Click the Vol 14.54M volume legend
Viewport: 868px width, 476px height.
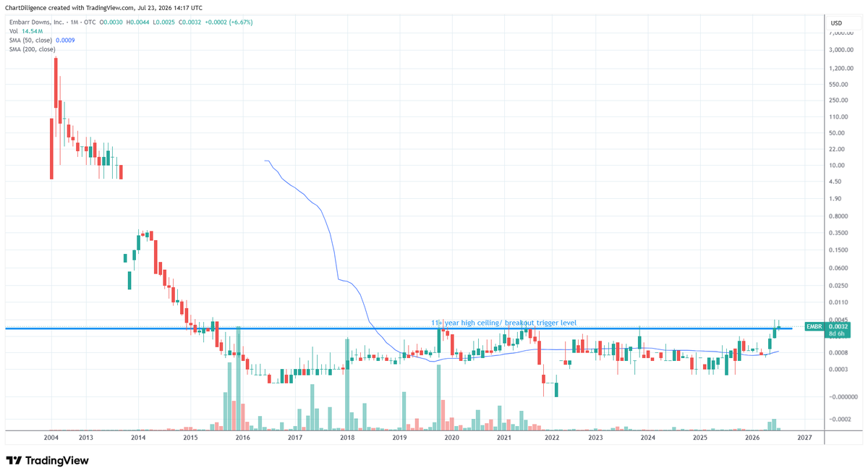[26, 32]
